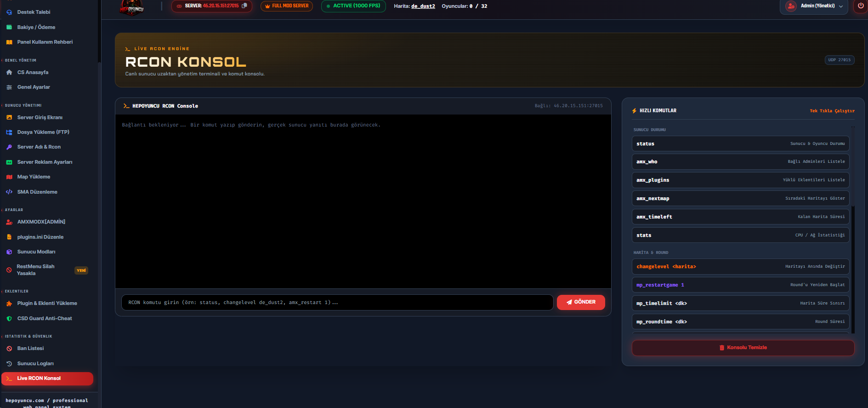Click the Server Reklam Ayarları ad icon

(9, 162)
